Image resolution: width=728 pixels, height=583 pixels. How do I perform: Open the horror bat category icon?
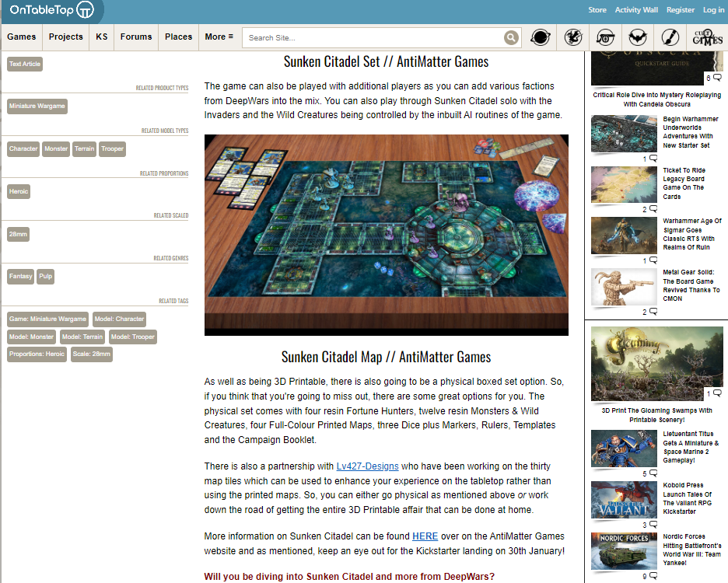click(638, 37)
